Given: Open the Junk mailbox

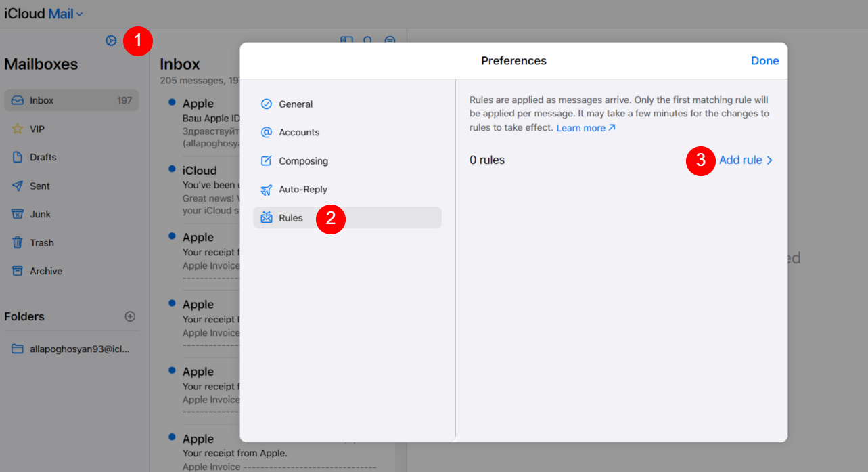Looking at the screenshot, I should 40,214.
